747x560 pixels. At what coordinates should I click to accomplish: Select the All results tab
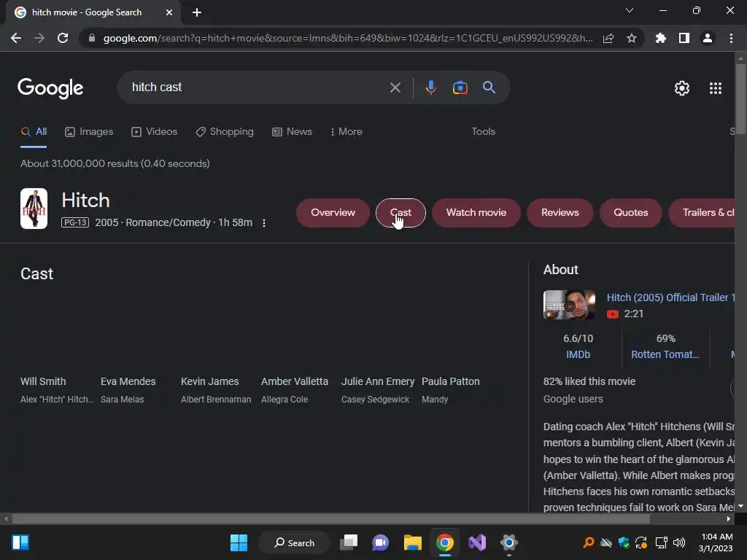(x=34, y=132)
